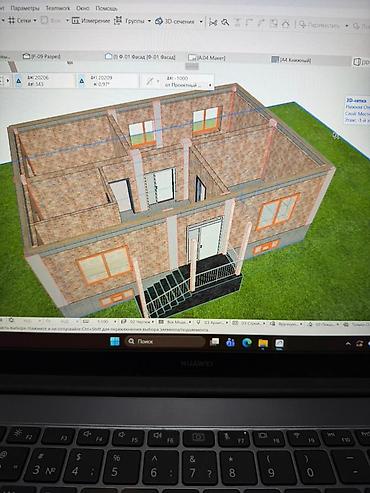The width and height of the screenshot is (370, 493).
Task: Open the Помощь menu
Action: tap(106, 8)
